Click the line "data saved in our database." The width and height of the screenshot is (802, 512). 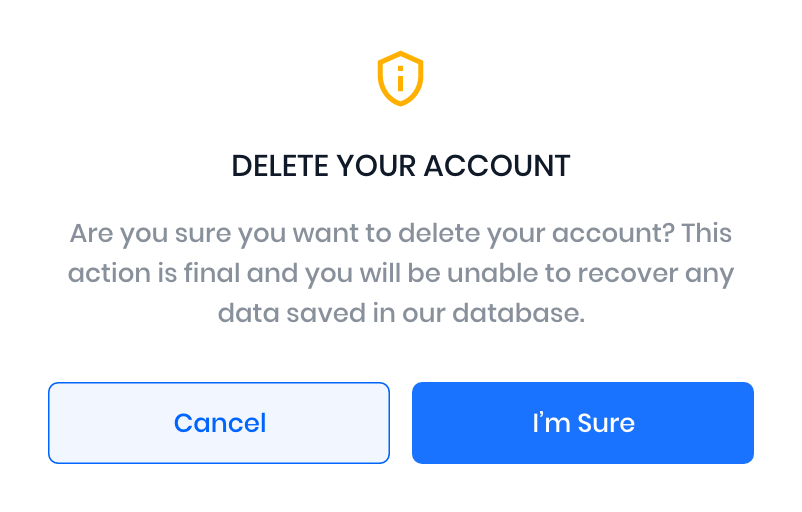(x=400, y=312)
